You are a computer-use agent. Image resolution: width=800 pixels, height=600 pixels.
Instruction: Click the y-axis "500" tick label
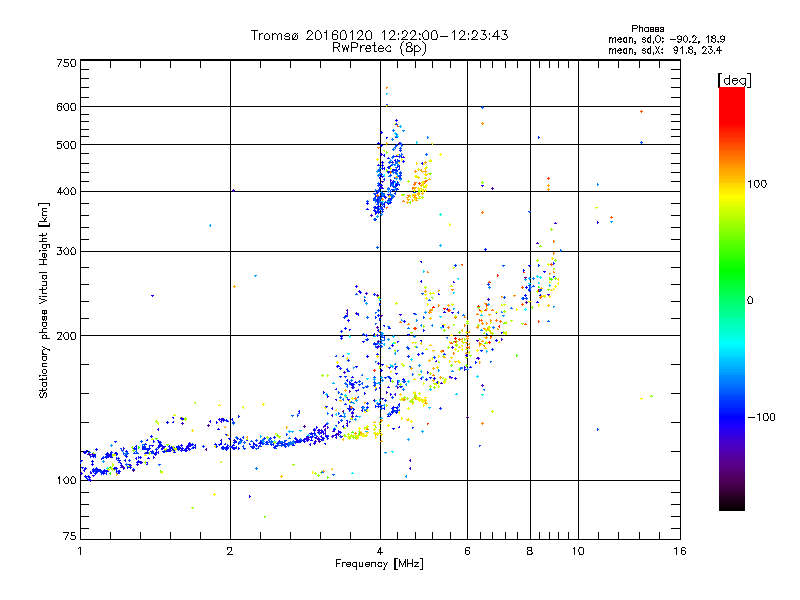coord(66,145)
